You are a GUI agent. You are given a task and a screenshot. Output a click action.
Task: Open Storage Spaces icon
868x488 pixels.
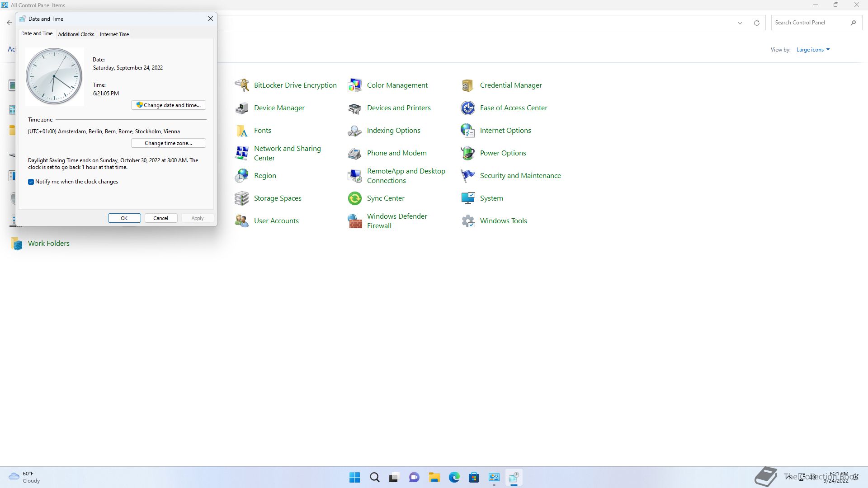242,198
